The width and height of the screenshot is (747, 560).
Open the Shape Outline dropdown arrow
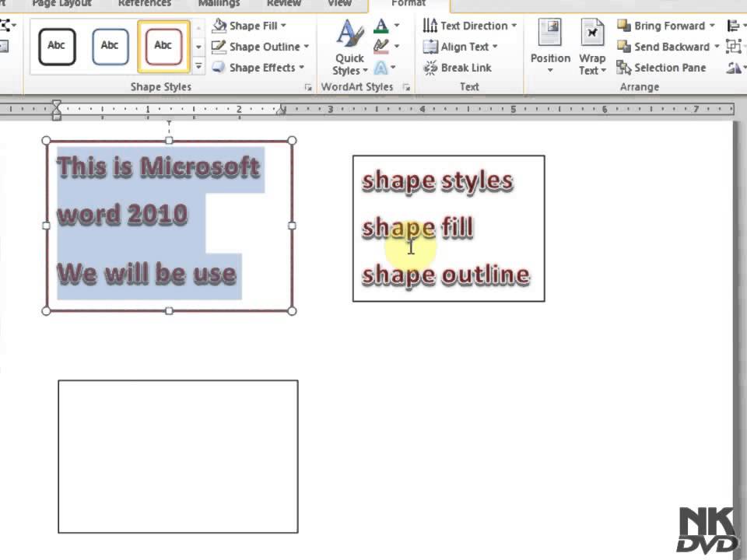coord(307,47)
